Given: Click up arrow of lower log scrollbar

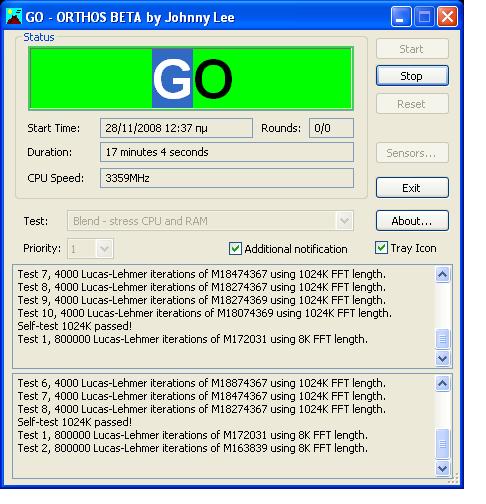Looking at the screenshot, I should coord(442,383).
